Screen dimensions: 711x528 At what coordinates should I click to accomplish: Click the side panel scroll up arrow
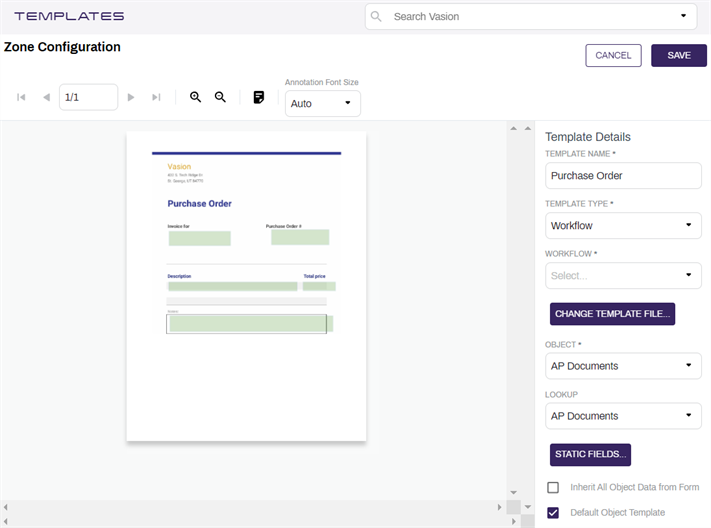click(528, 129)
